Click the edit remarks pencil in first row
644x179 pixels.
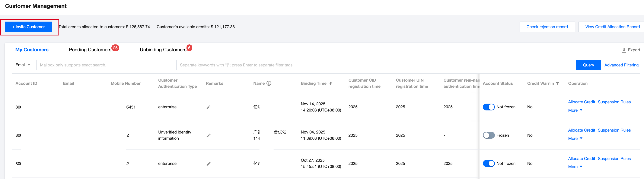pos(208,107)
